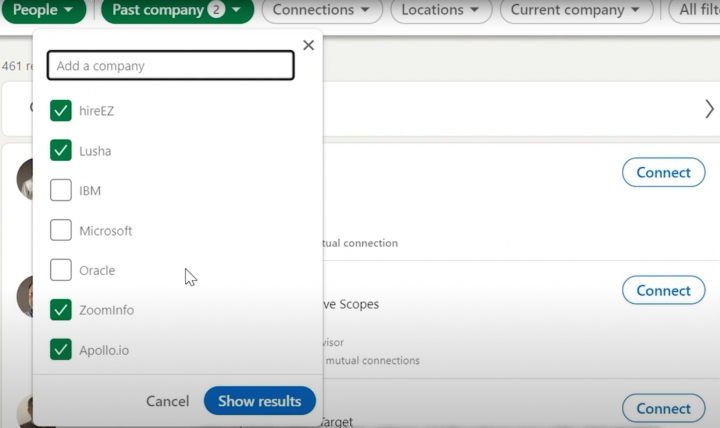Check the Microsoft company checkbox
The width and height of the screenshot is (720, 428).
click(61, 231)
